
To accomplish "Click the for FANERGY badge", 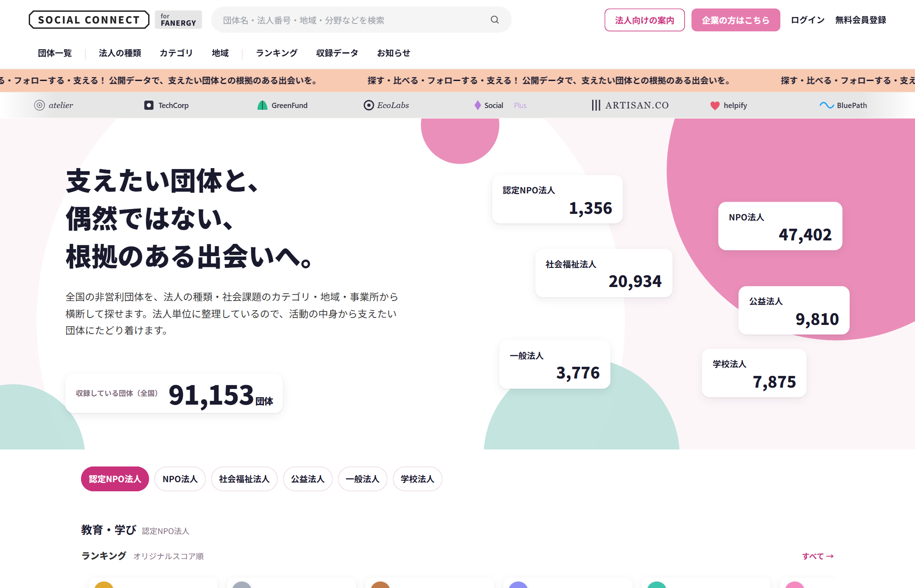I will pos(178,20).
